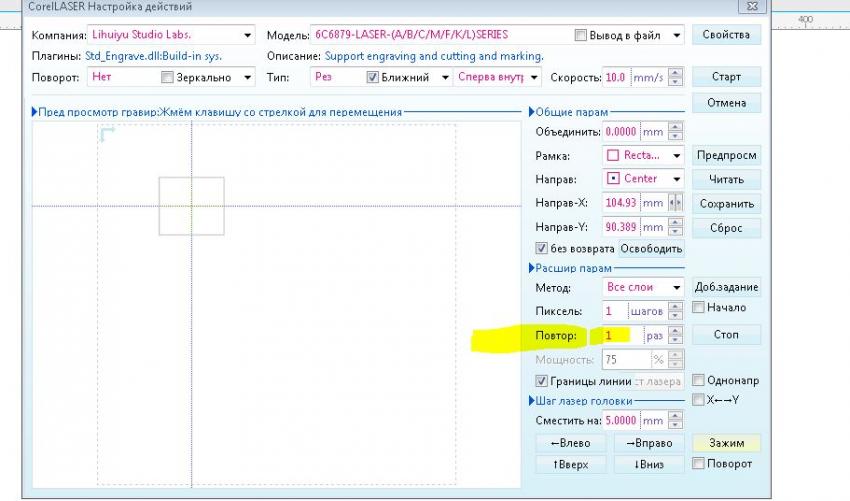Click the Сместить на offset spinner
The width and height of the screenshot is (850, 501).
pyautogui.click(x=676, y=421)
